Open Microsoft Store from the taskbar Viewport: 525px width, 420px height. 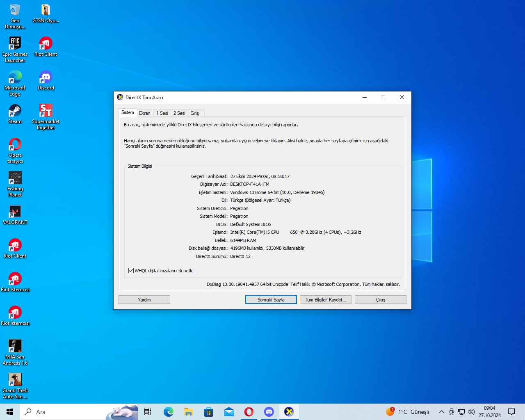point(208,412)
